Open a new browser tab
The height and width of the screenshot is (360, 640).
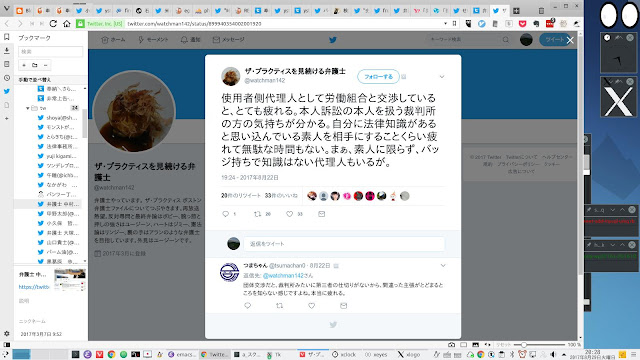tap(516, 11)
